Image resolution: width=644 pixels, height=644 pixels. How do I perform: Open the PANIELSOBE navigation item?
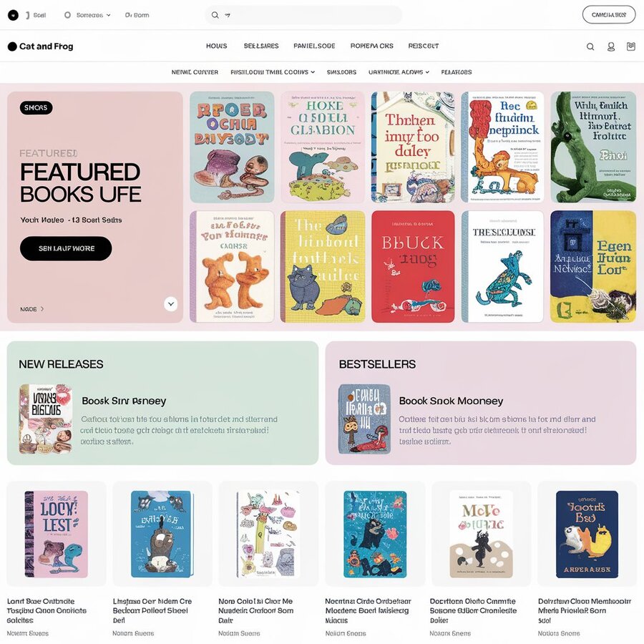tap(314, 46)
